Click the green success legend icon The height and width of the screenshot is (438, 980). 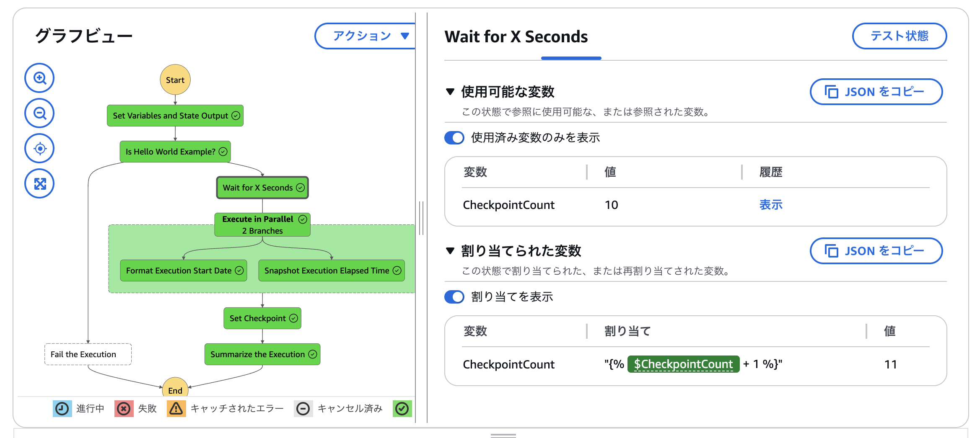point(402,408)
